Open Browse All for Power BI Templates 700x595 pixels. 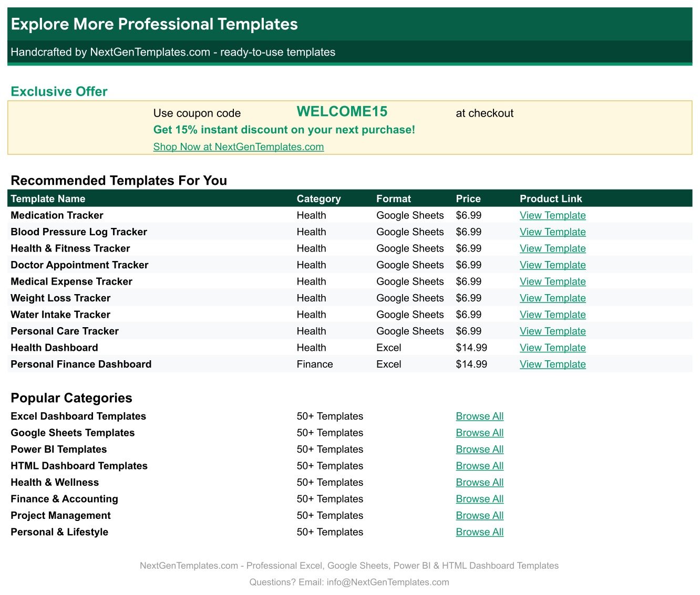pos(479,450)
